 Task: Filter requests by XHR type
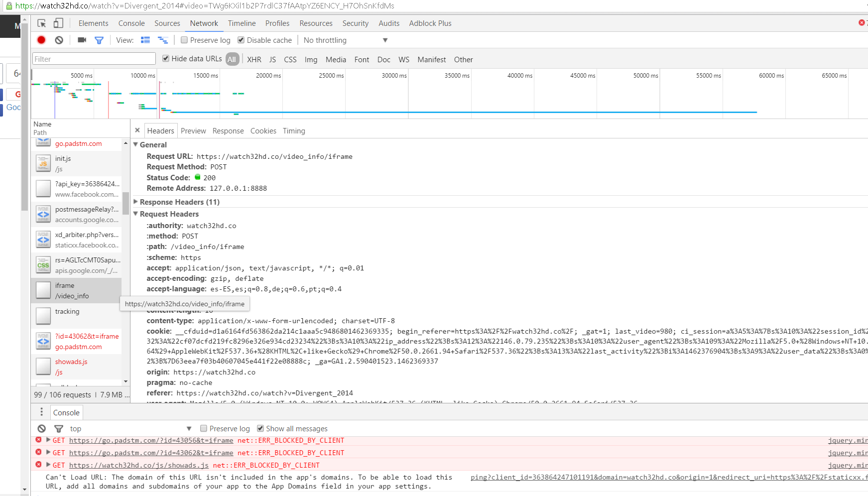point(254,60)
